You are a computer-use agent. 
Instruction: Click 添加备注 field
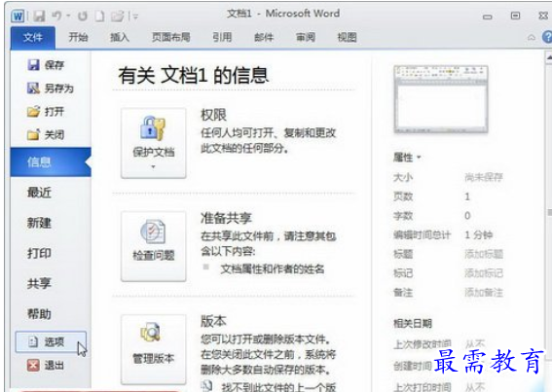[x=484, y=293]
